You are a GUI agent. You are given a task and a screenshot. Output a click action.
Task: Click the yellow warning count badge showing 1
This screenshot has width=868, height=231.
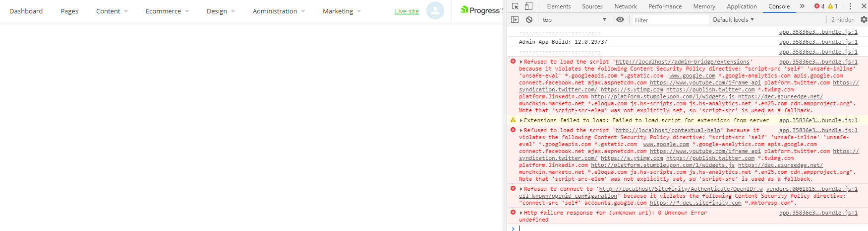pyautogui.click(x=833, y=6)
